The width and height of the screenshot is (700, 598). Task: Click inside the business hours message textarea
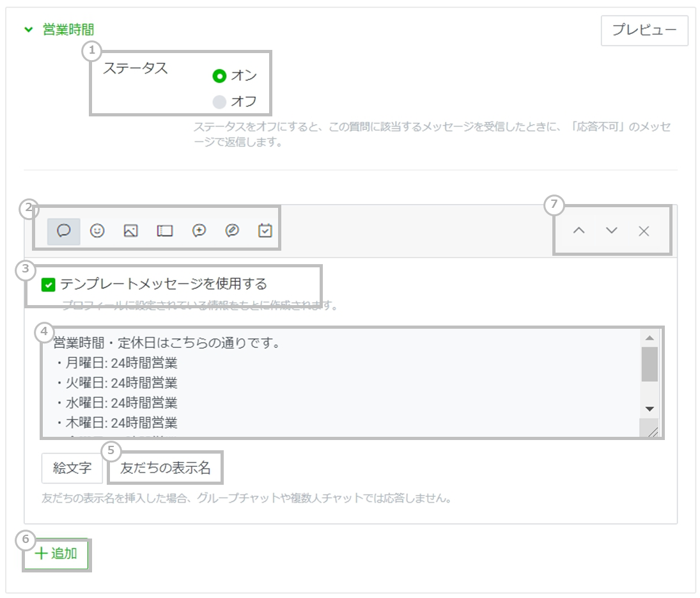pyautogui.click(x=341, y=382)
